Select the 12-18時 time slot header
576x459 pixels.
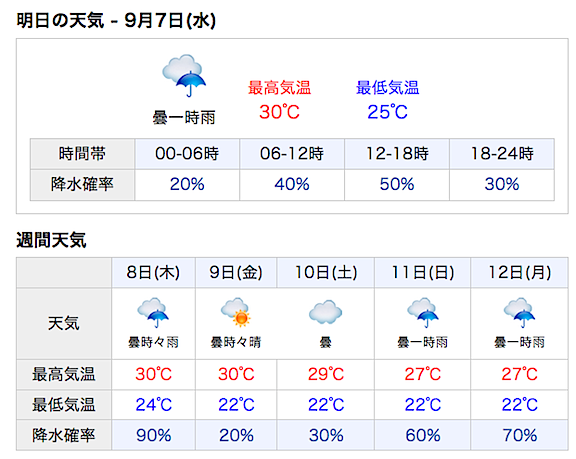(397, 153)
